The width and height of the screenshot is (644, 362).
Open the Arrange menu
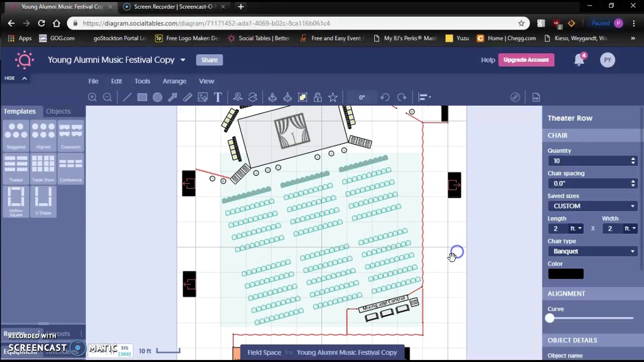point(175,81)
